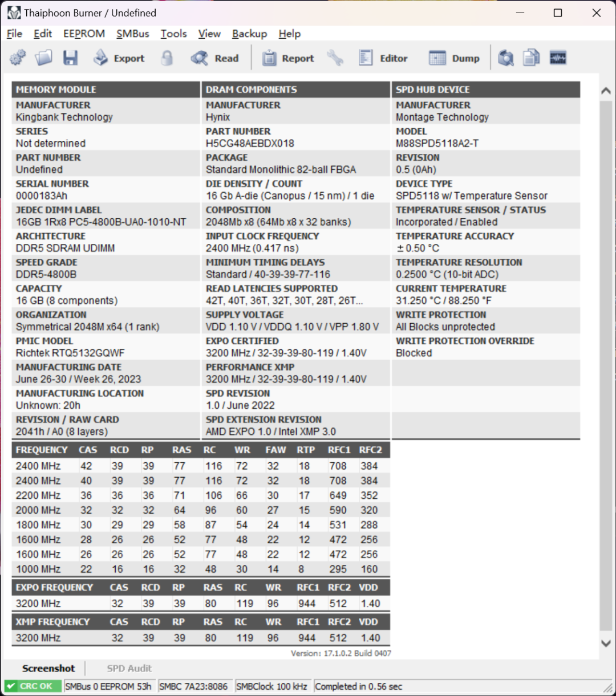Viewport: 616px width, 696px height.
Task: Click the scrollbar up arrow
Action: (x=606, y=91)
